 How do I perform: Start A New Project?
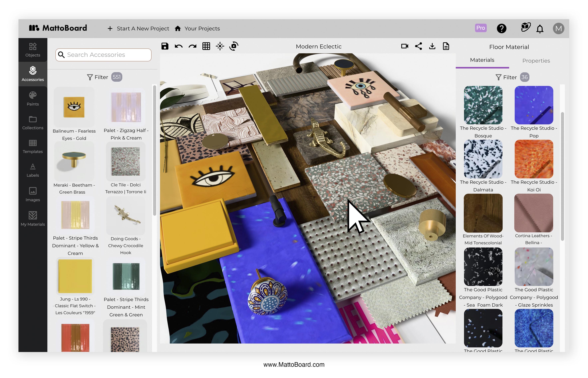(138, 28)
